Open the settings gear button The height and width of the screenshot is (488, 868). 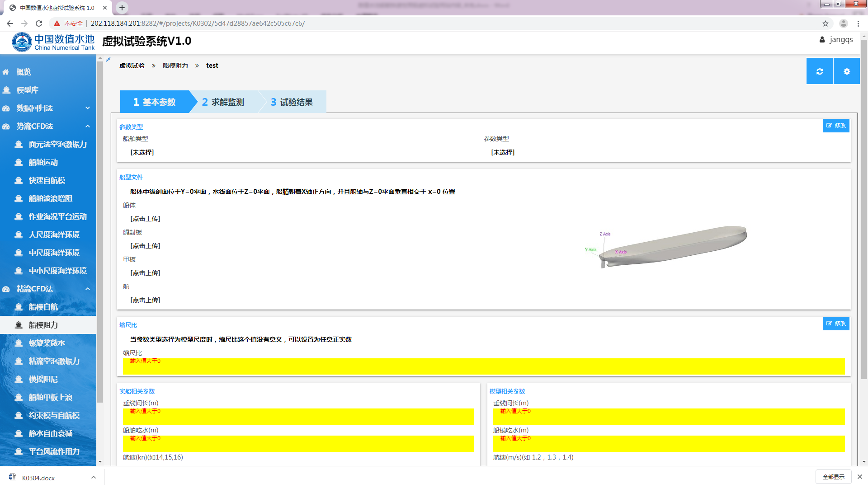[846, 71]
